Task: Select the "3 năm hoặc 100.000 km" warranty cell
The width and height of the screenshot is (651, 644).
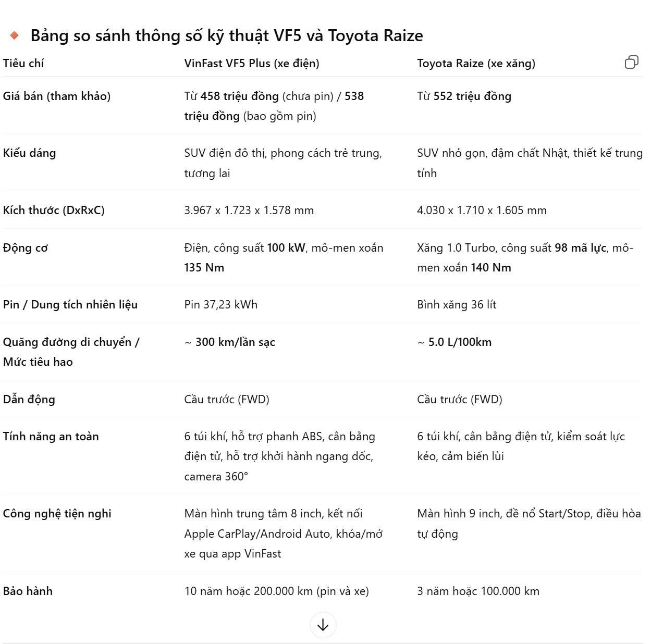Action: click(478, 591)
